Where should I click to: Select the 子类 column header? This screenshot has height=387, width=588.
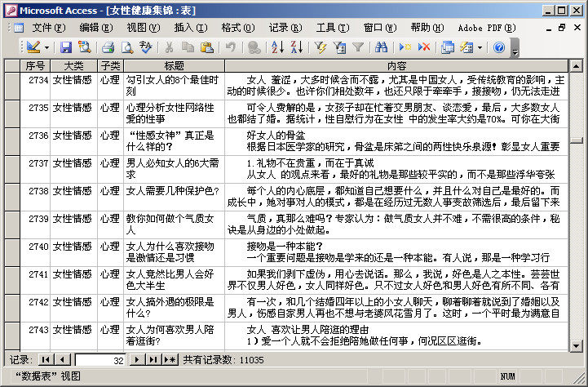coord(111,66)
